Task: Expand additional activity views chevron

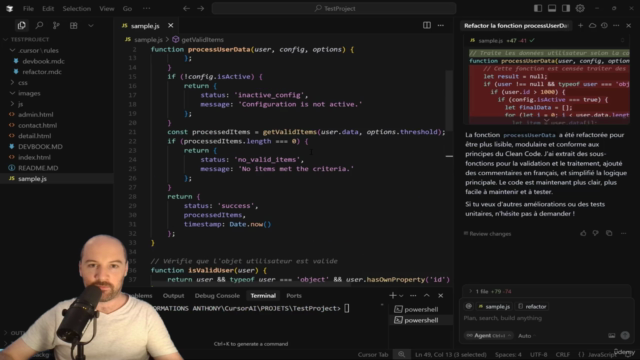Action: (x=91, y=26)
